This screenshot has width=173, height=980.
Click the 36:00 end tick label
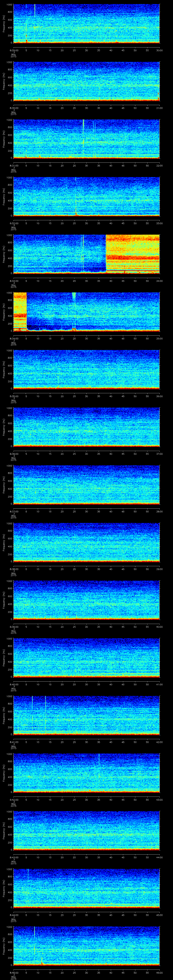(159, 396)
